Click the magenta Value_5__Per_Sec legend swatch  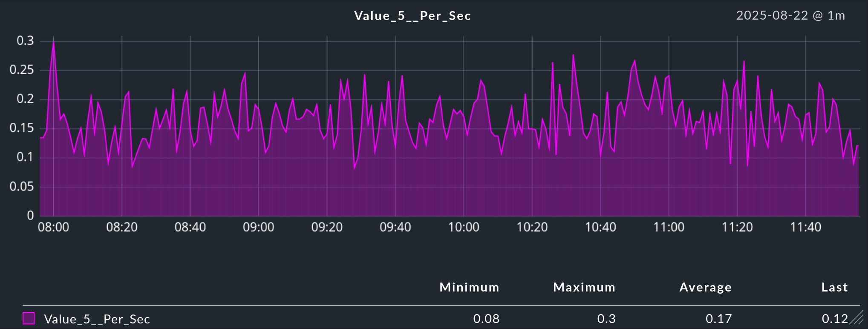click(29, 318)
